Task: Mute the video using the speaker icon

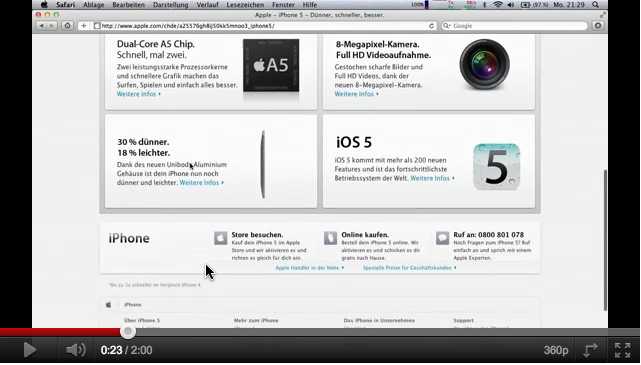Action: pos(76,350)
